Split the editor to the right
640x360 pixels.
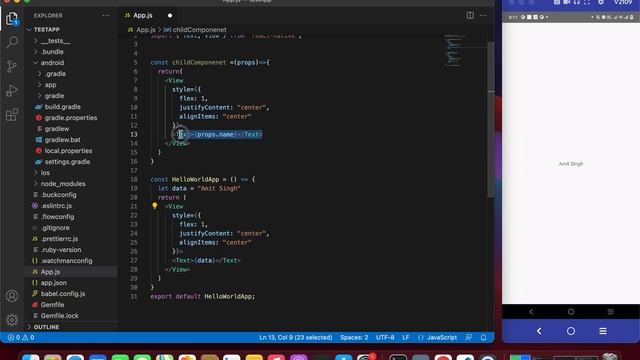470,16
